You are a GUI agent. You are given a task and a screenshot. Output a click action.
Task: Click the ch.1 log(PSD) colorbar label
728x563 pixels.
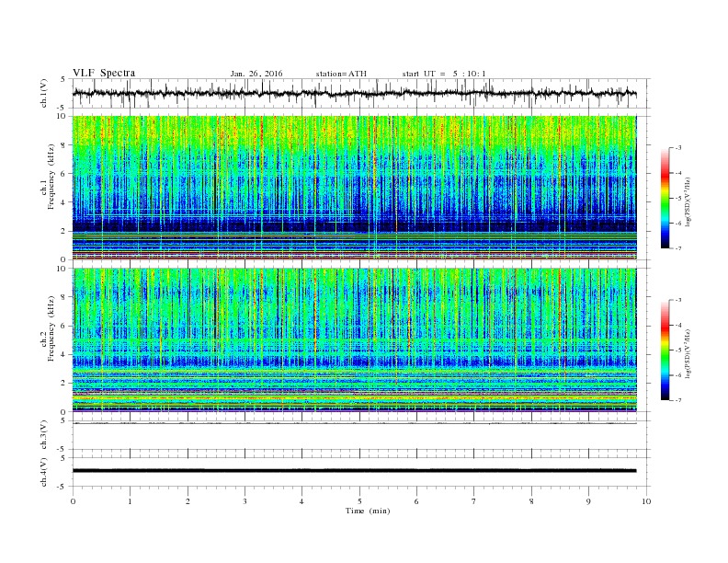coord(688,201)
